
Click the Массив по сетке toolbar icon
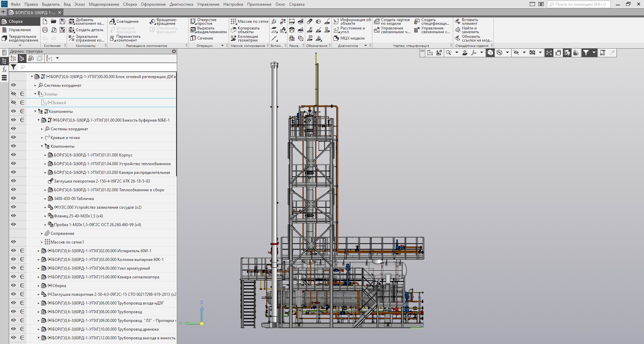point(233,21)
